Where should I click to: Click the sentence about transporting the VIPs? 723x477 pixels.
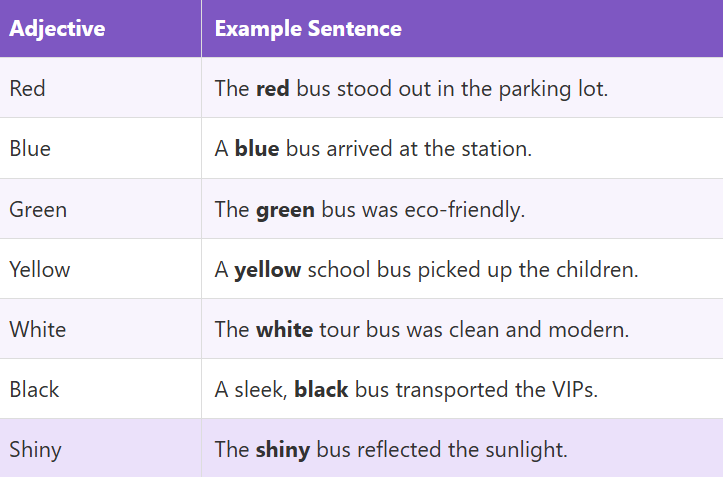coord(406,389)
